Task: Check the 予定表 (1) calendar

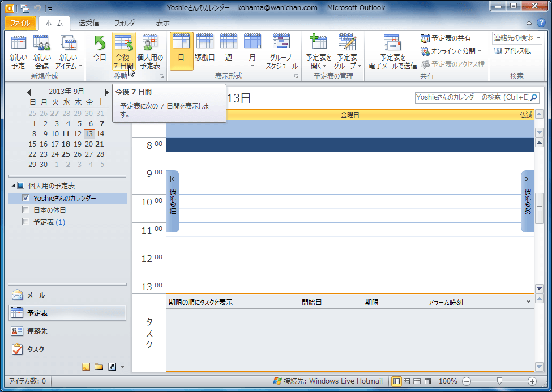Action: pos(25,222)
